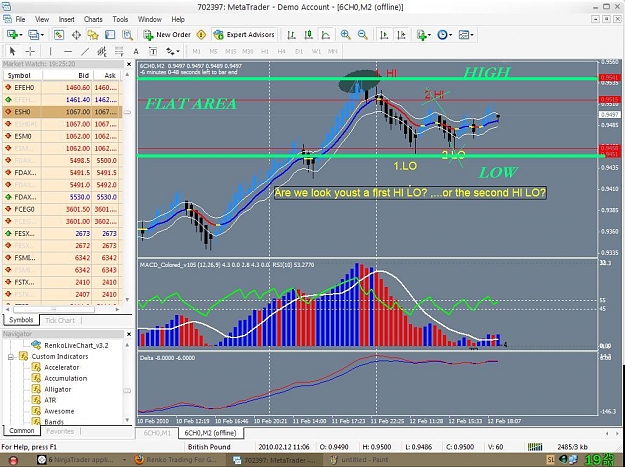Open NinjaTrader application in taskbar
The image size is (625, 467).
point(80,460)
